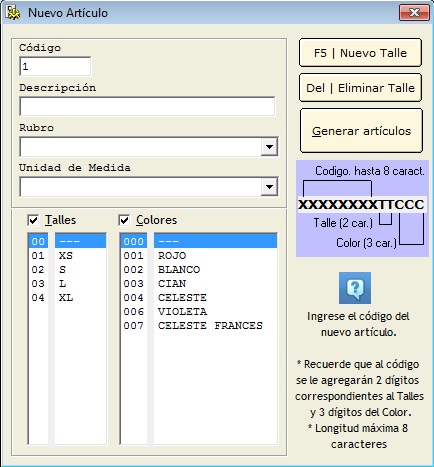Click the Del | Eliminar Talle button
This screenshot has height=467, width=434.
(360, 88)
